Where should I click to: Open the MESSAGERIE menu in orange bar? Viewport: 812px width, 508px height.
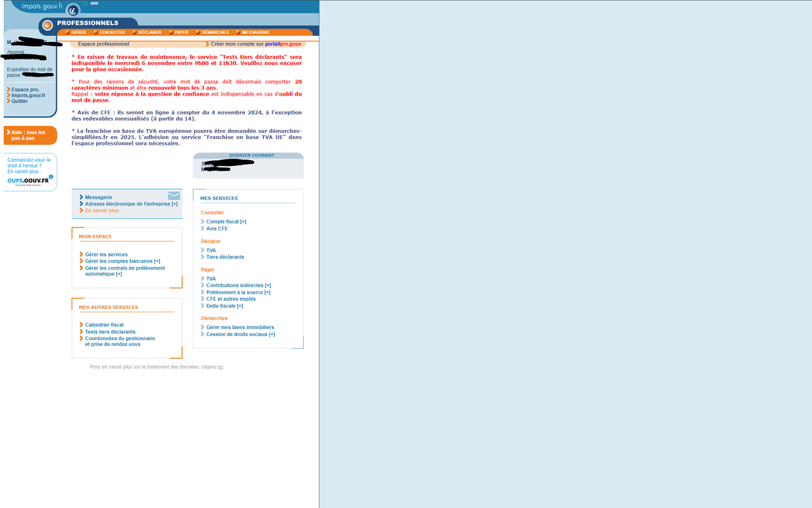pos(255,33)
